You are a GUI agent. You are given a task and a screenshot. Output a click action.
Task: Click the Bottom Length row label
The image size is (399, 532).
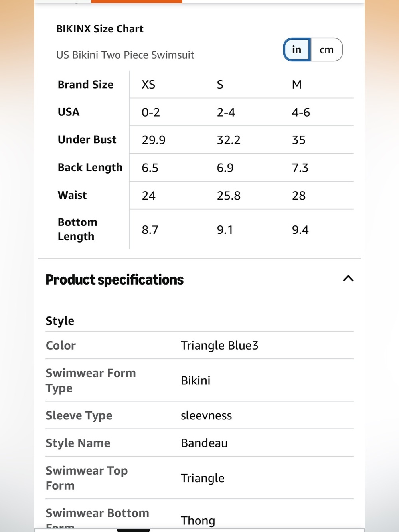pyautogui.click(x=77, y=229)
